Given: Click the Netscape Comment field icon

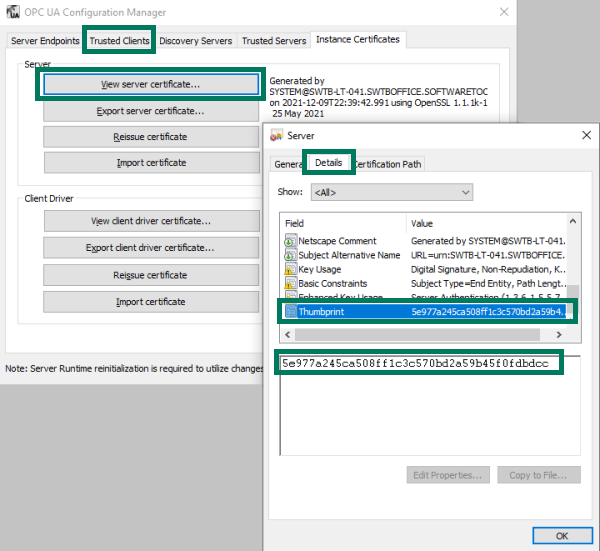Looking at the screenshot, I should 290,241.
